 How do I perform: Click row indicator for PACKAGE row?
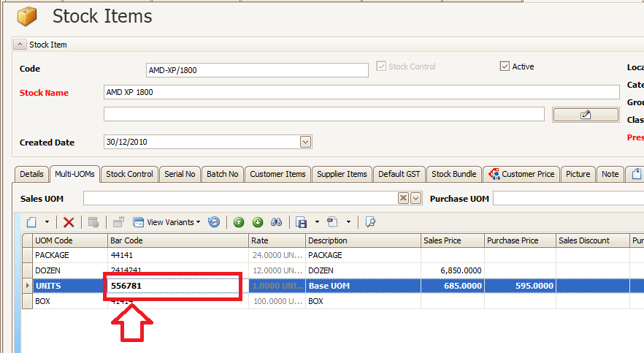pyautogui.click(x=27, y=255)
